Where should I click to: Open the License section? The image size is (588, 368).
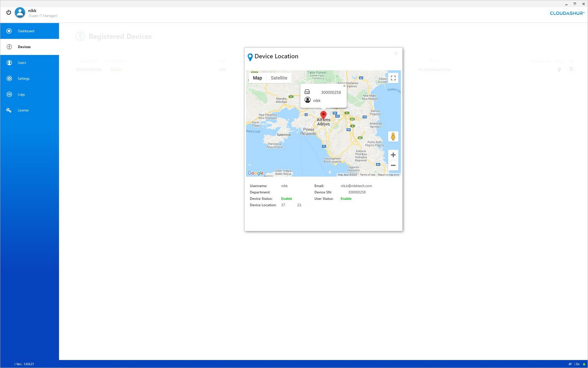pos(29,110)
